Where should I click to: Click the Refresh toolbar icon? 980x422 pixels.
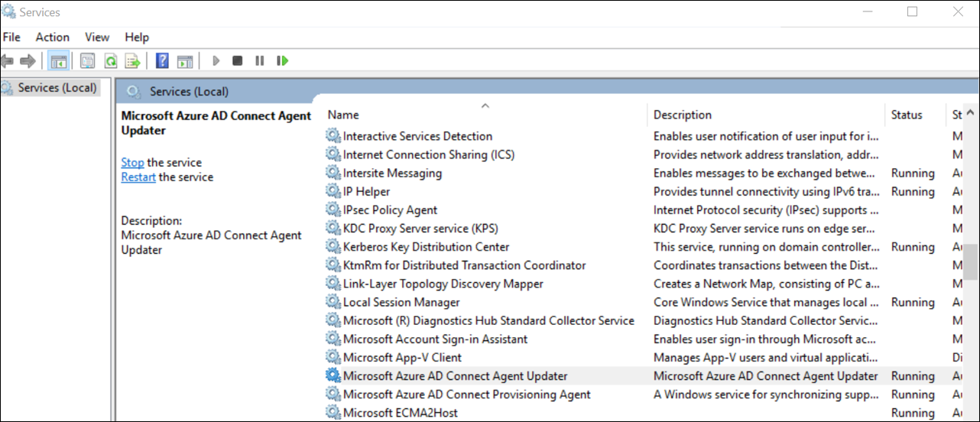(x=110, y=60)
